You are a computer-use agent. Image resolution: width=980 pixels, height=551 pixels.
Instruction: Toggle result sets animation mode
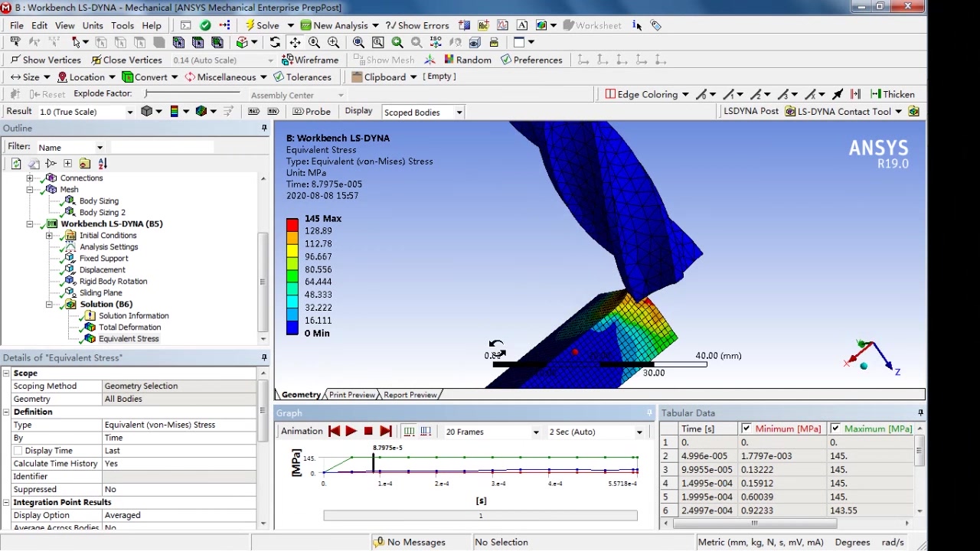tap(426, 432)
